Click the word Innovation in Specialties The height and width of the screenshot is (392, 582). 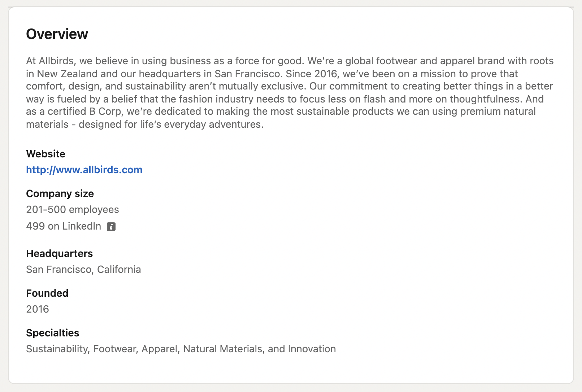point(312,349)
